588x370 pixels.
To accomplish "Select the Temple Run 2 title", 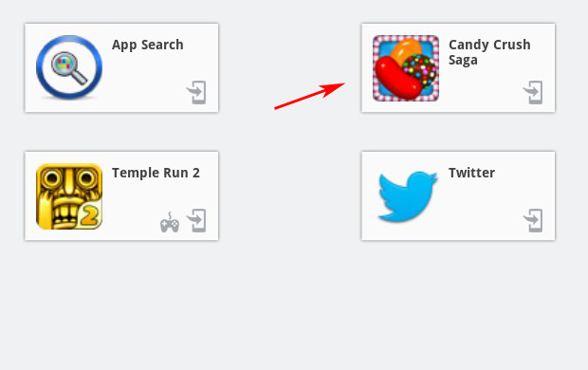I will tap(156, 173).
